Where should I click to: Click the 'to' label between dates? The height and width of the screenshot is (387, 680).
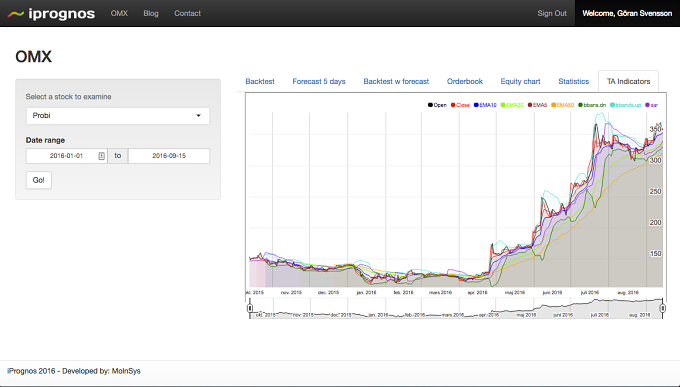click(118, 156)
